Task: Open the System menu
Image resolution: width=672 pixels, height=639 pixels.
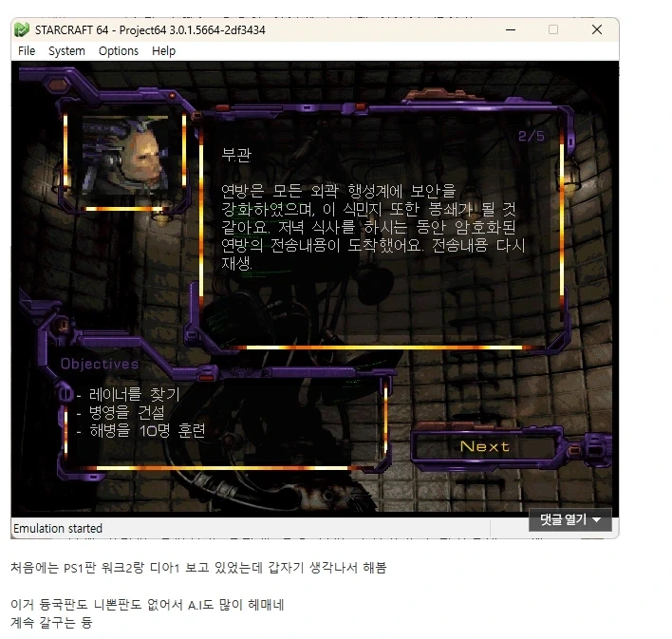Action: tap(66, 51)
